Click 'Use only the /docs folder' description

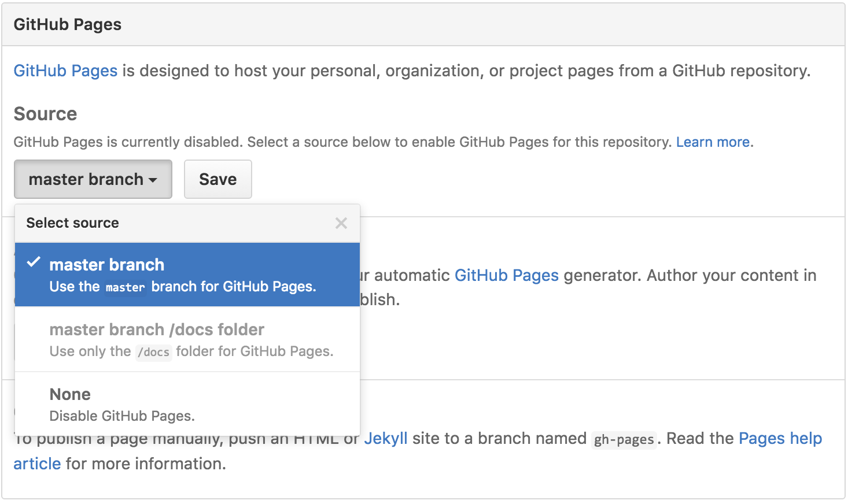(191, 351)
